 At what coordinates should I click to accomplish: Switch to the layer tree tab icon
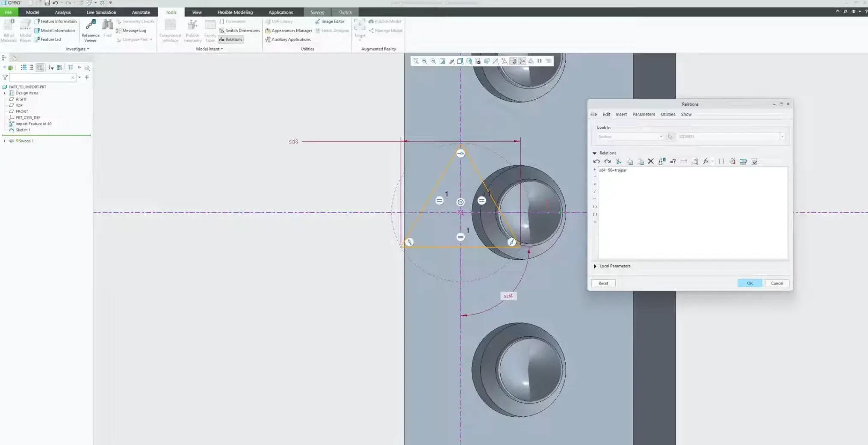coord(14,58)
